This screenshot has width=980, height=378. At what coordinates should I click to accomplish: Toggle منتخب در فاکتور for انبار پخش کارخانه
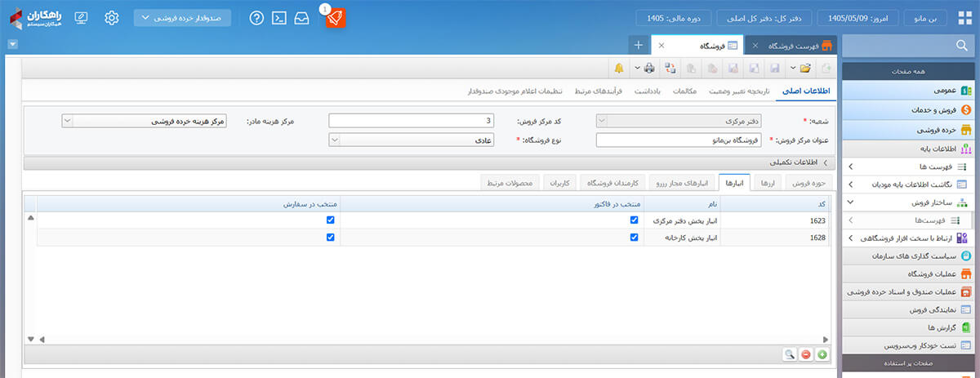click(634, 238)
